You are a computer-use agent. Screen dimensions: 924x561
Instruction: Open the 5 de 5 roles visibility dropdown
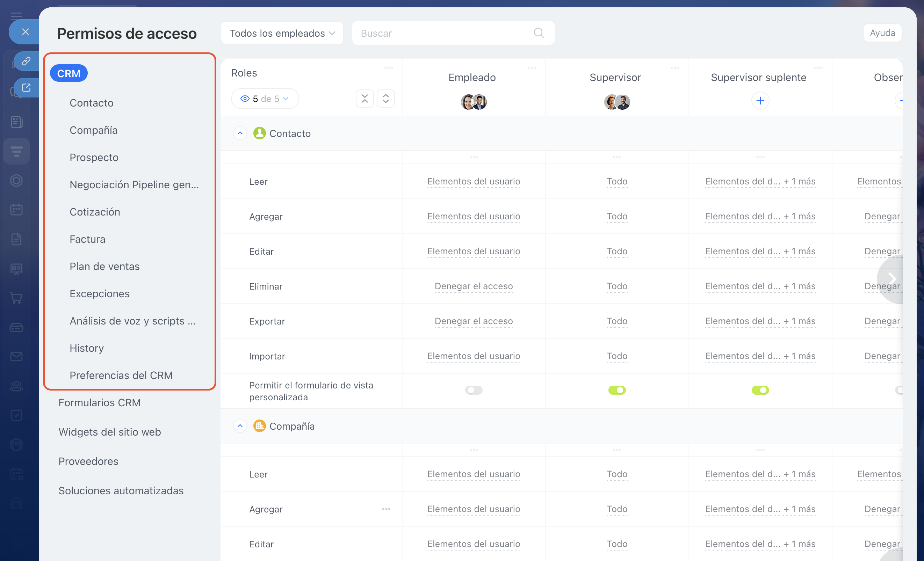click(x=265, y=99)
